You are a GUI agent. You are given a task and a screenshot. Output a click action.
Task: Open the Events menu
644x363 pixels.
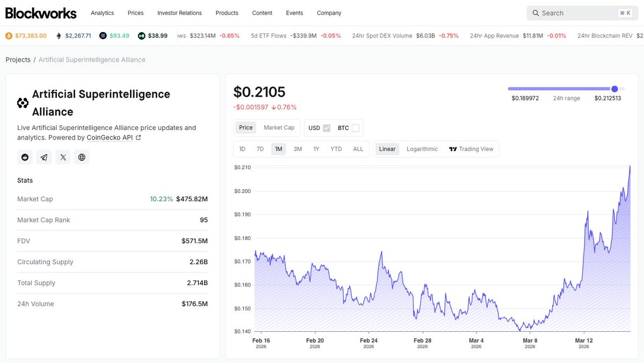pyautogui.click(x=294, y=13)
